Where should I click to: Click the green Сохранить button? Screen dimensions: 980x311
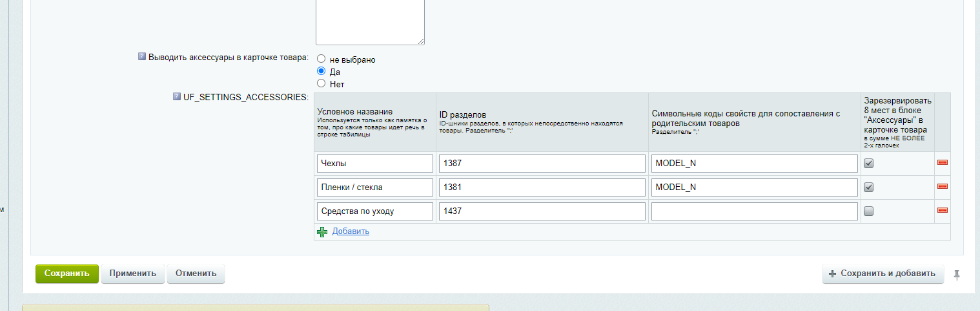pos(67,273)
